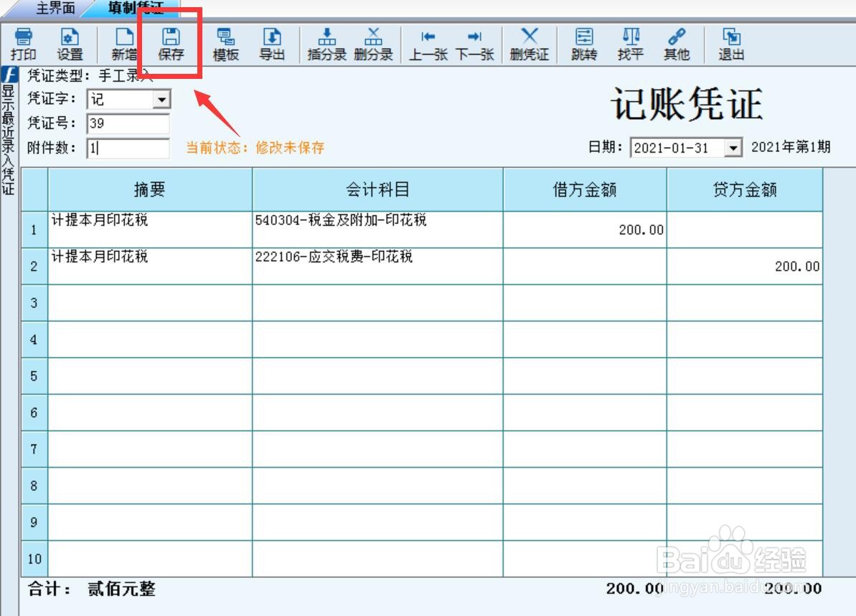Select the 填制凭证 tab

[x=136, y=8]
